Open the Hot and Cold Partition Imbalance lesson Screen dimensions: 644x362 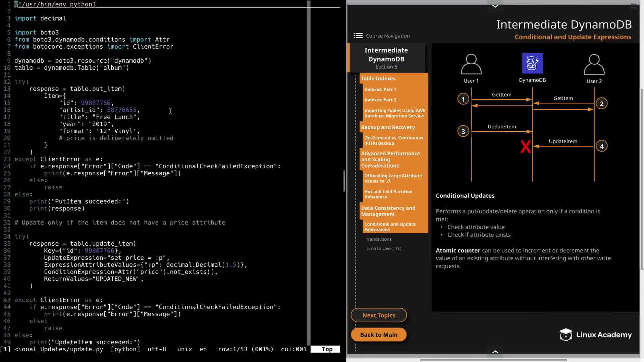tap(388, 194)
